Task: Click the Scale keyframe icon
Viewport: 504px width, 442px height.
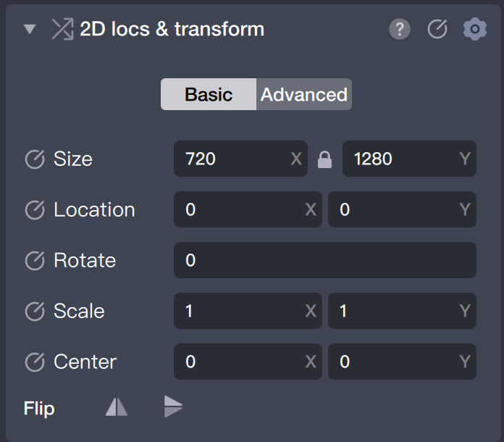Action: (x=35, y=312)
